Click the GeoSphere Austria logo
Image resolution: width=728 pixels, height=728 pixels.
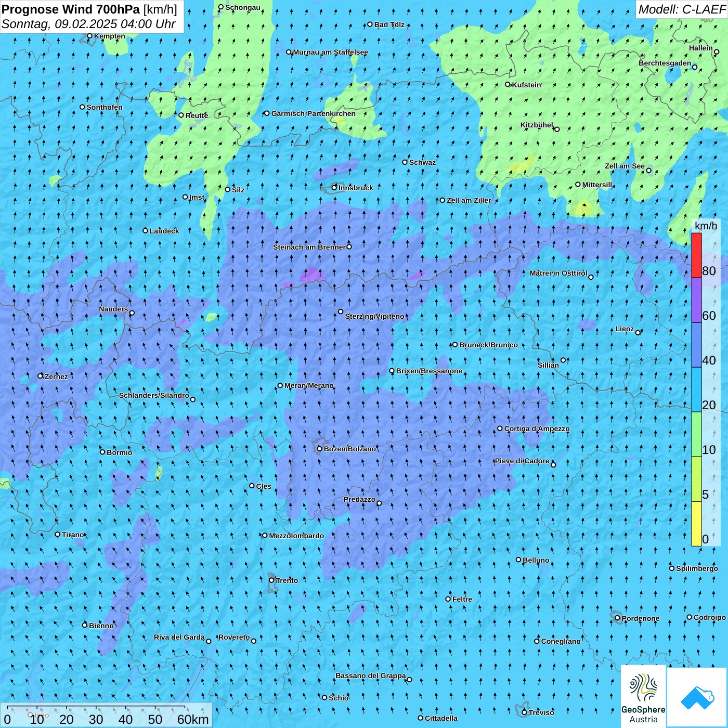(643, 697)
